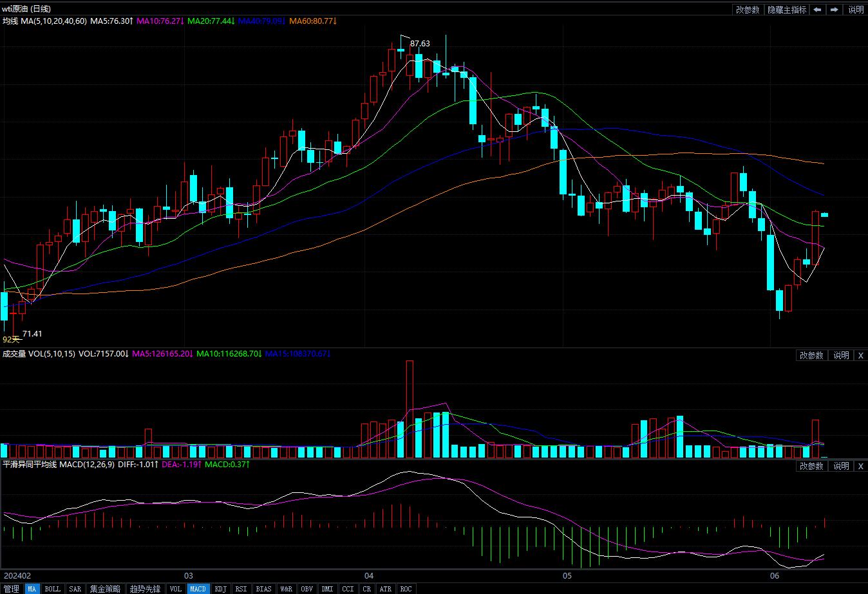Open the 管理 indicator manager
The height and width of the screenshot is (594, 868).
[x=12, y=589]
